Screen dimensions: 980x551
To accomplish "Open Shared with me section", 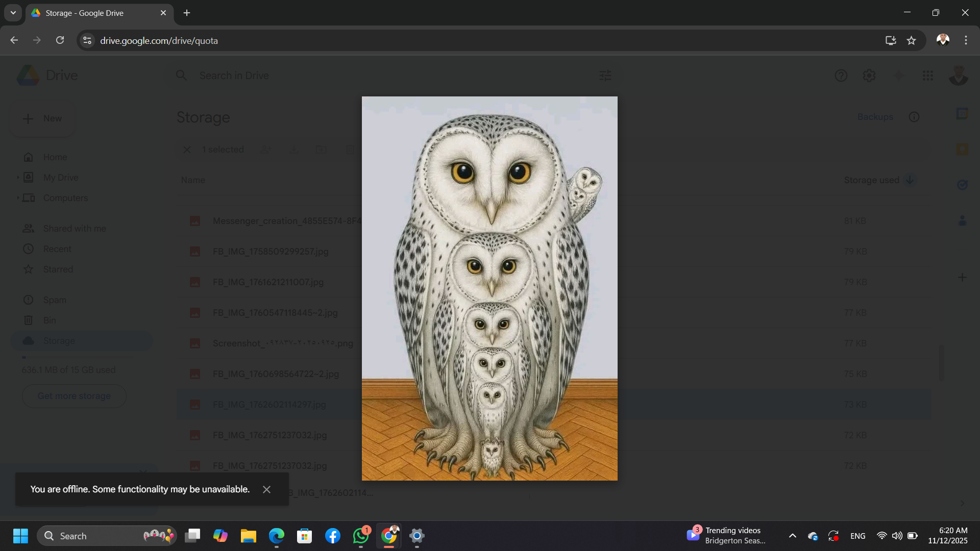I will coord(75,229).
